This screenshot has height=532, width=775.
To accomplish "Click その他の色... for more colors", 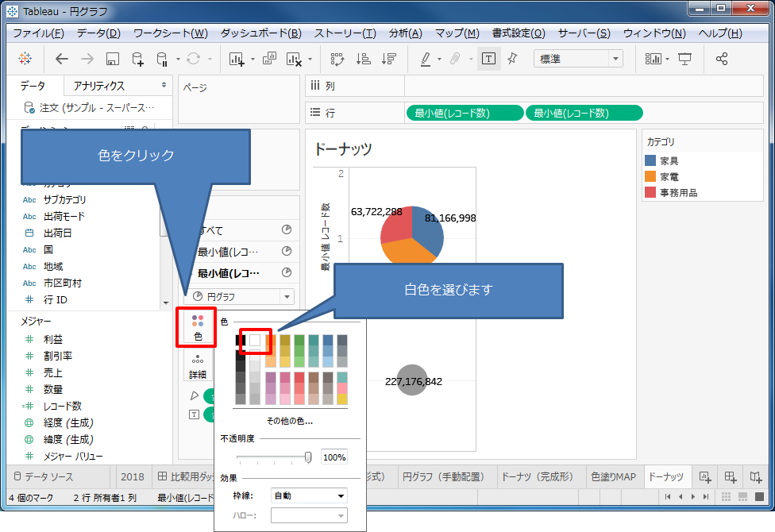I will pos(290,421).
